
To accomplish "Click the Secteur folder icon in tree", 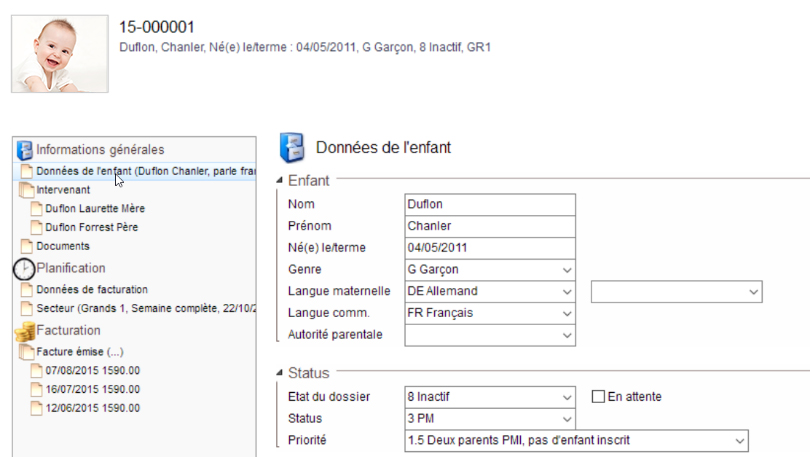I will 27,309.
